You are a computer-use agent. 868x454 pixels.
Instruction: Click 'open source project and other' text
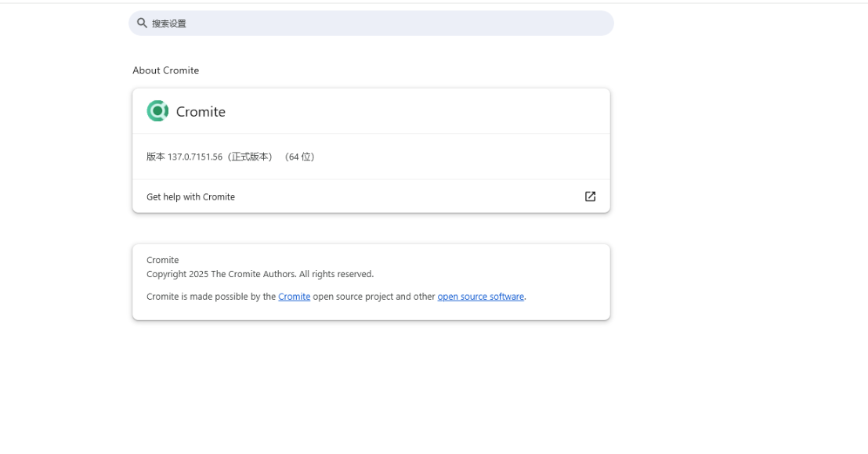coord(374,297)
